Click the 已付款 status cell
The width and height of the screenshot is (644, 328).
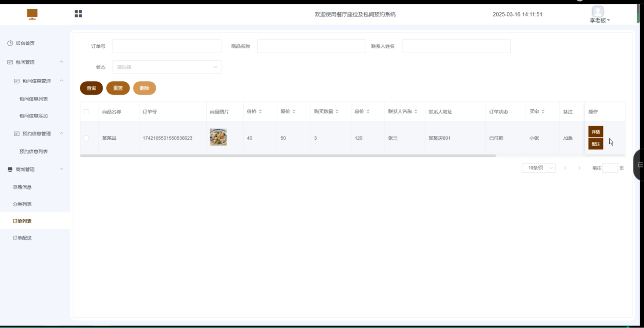(497, 138)
